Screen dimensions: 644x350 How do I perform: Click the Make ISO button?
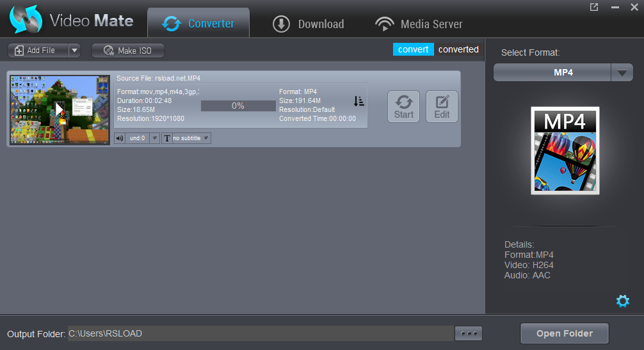(x=128, y=51)
